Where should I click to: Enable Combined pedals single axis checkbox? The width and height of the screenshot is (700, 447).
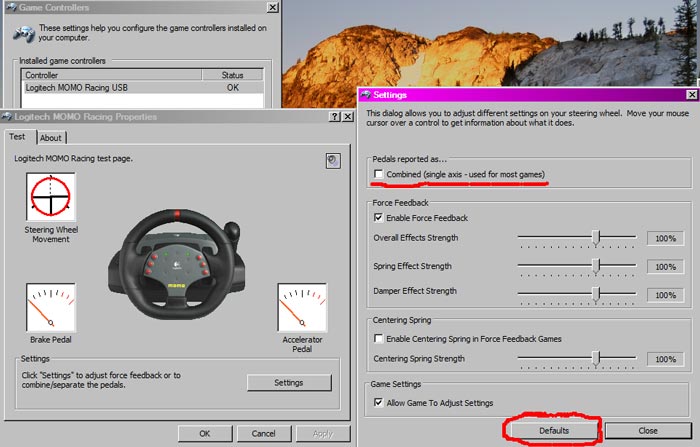[x=379, y=174]
